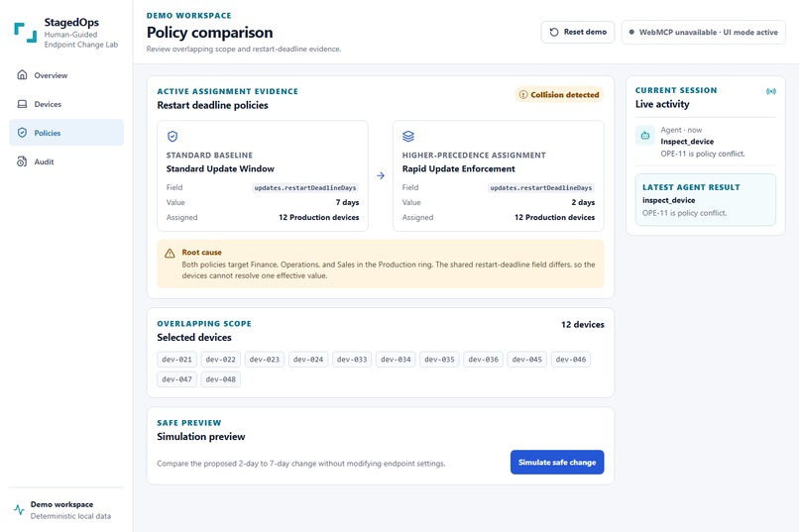Image resolution: width=799 pixels, height=532 pixels.
Task: Select the dev-047 device chip
Action: pyautogui.click(x=176, y=379)
